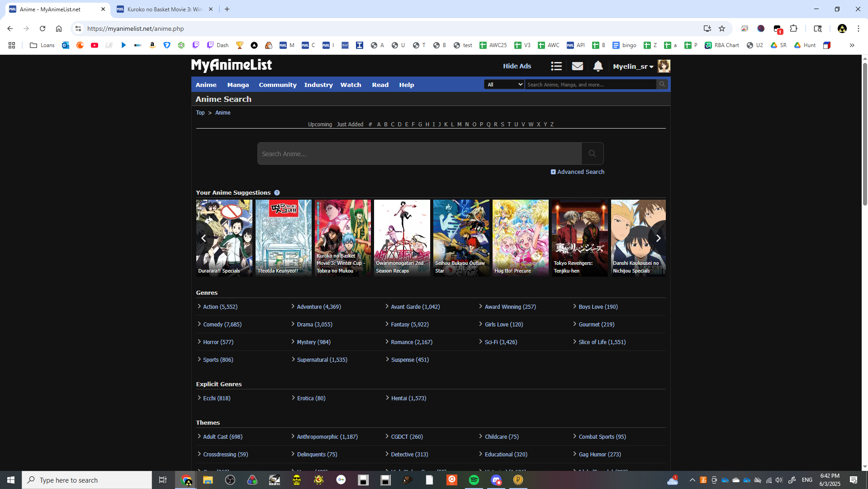
Task: Open the Chrome three-dot menu
Action: tap(858, 29)
